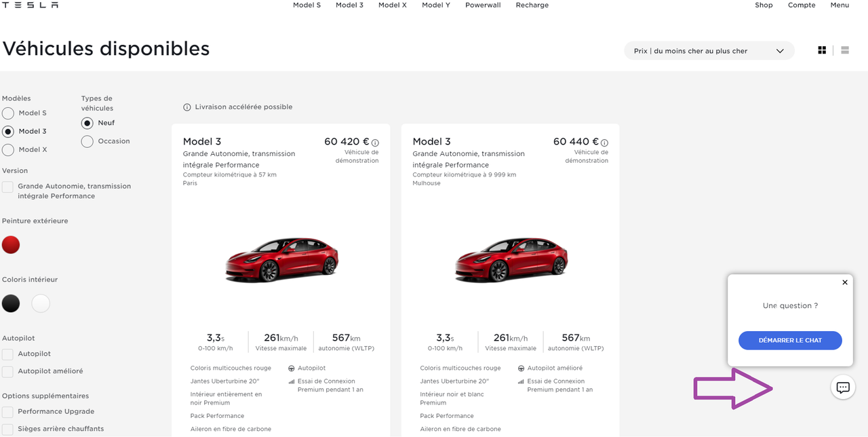Viewport: 868px width, 437px height.
Task: Open the Menu link
Action: (840, 5)
